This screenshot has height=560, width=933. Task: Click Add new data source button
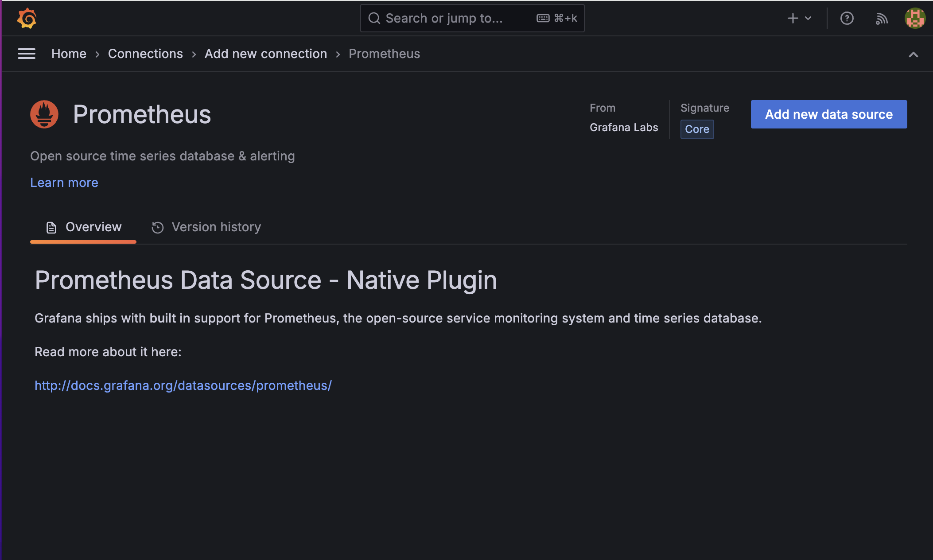point(829,114)
